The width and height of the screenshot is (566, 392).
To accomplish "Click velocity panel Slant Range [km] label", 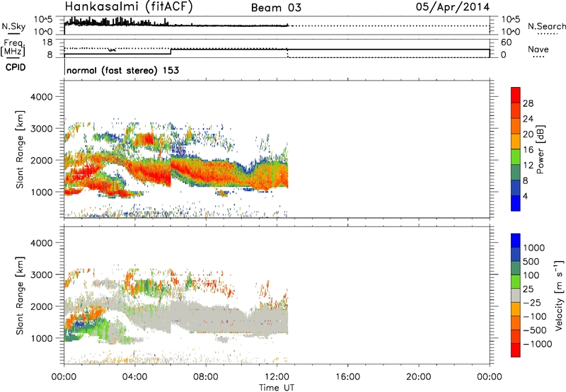I will (x=20, y=296).
